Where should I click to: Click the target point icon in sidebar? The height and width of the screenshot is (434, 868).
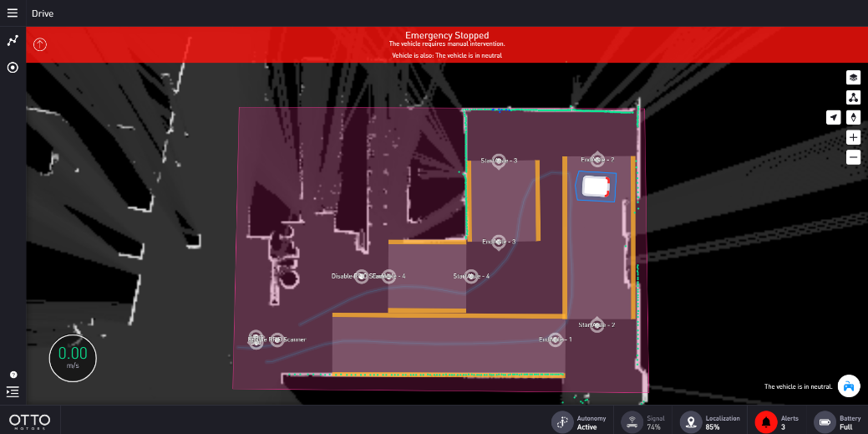point(13,68)
